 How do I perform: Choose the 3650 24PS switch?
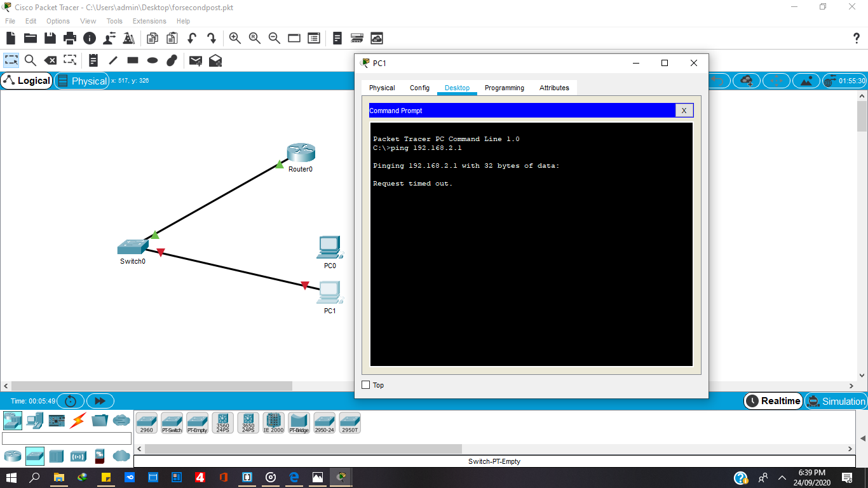click(x=248, y=423)
